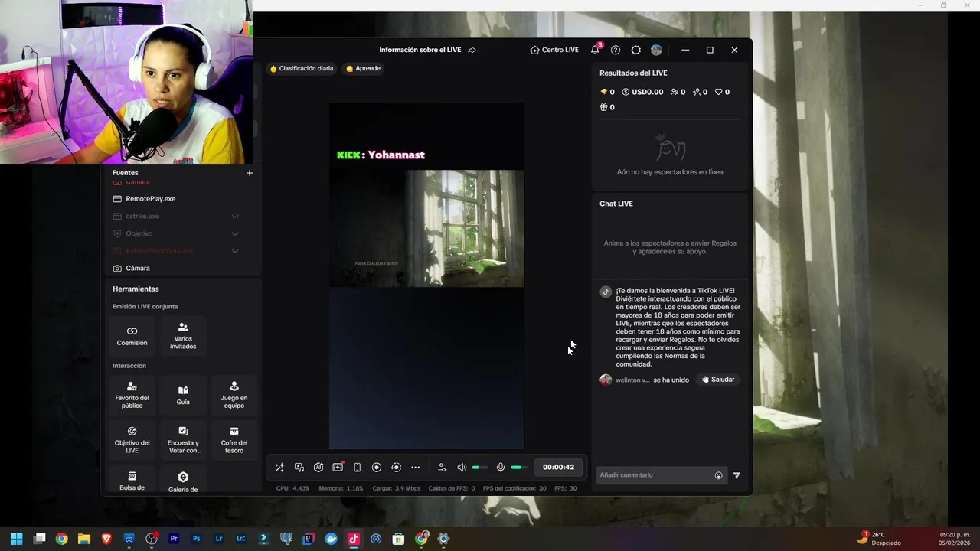The height and width of the screenshot is (551, 980).
Task: Open the emoji picker in comment box
Action: pos(718,475)
